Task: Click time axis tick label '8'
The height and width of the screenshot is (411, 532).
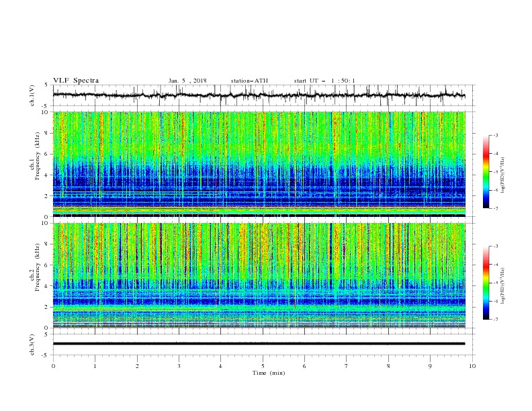Action: (388, 366)
